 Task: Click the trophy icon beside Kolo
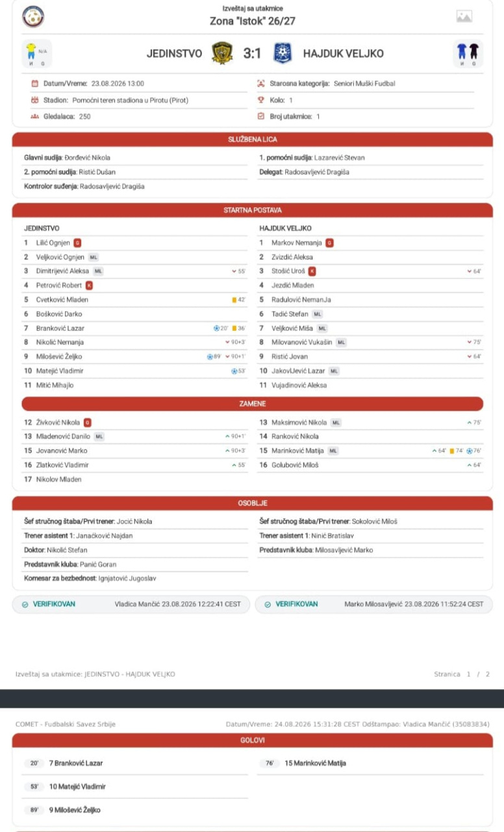point(261,100)
